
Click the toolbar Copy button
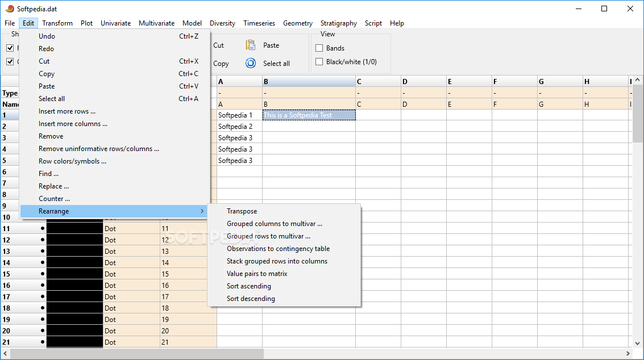[x=221, y=64]
